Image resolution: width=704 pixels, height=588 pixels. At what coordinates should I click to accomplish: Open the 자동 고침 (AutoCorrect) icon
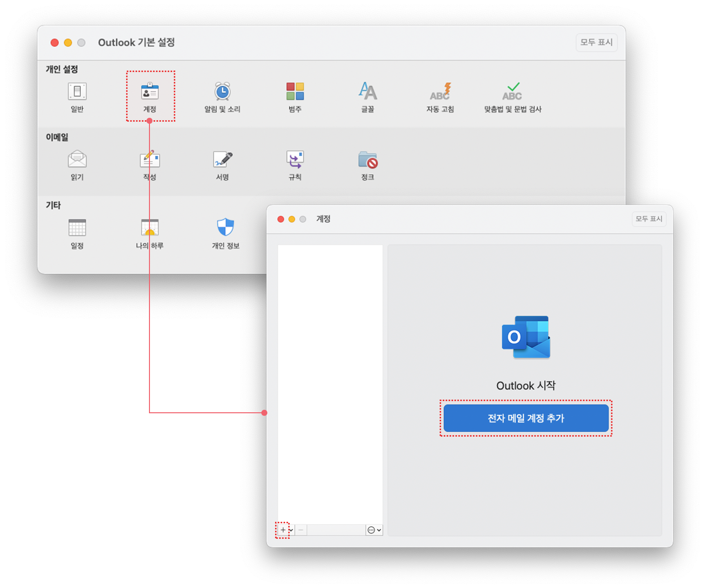coord(440,92)
